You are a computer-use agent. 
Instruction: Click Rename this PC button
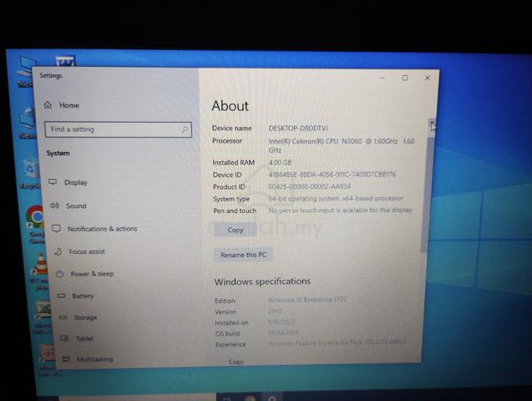click(243, 255)
